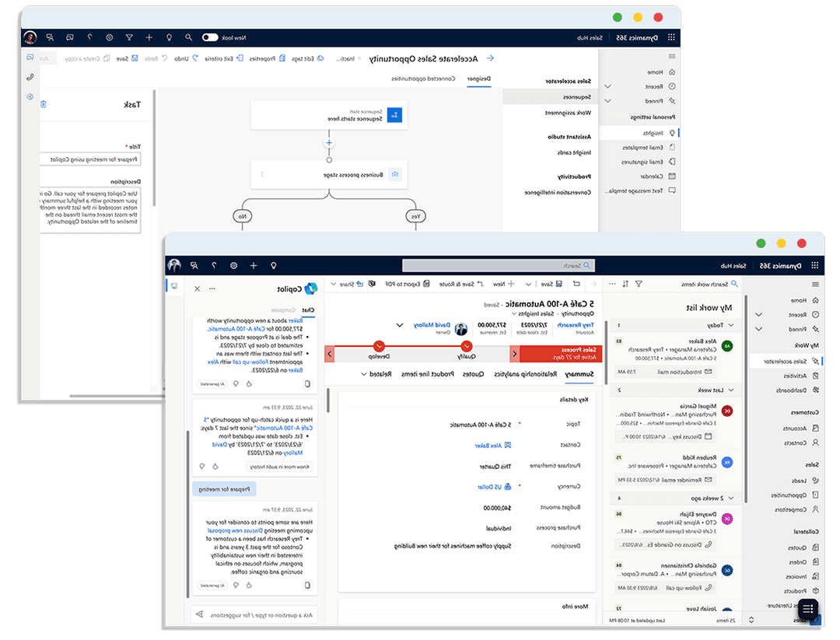Expand the Pinned section in sidebar
The image size is (840, 640).
[607, 101]
